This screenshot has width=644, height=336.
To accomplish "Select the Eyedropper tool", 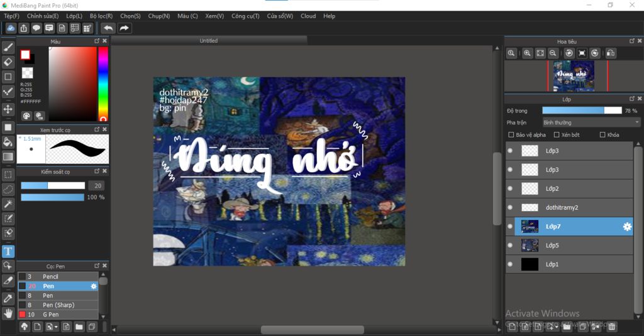I will (x=8, y=299).
